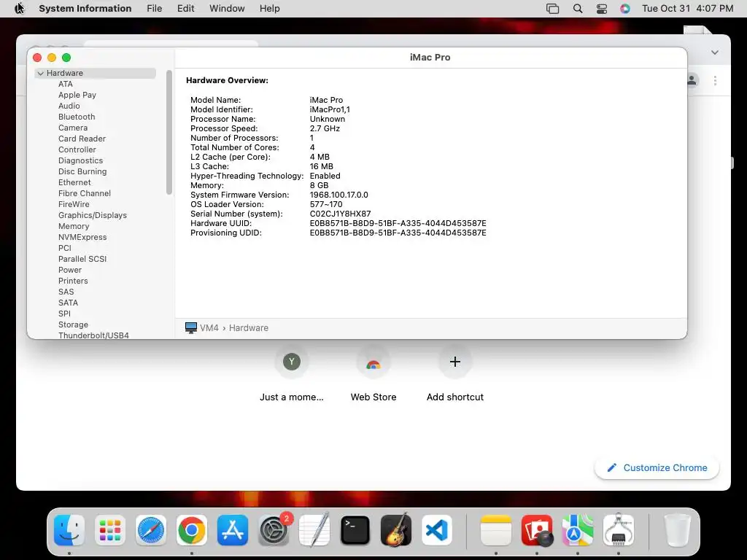Screen dimensions: 747x560
Task: Open the Window menu
Action: pos(227,9)
